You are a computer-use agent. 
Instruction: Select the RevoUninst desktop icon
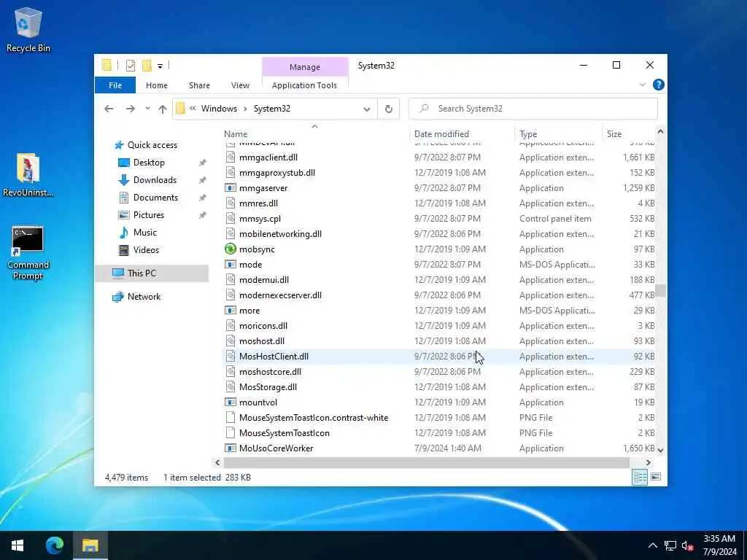pyautogui.click(x=28, y=175)
